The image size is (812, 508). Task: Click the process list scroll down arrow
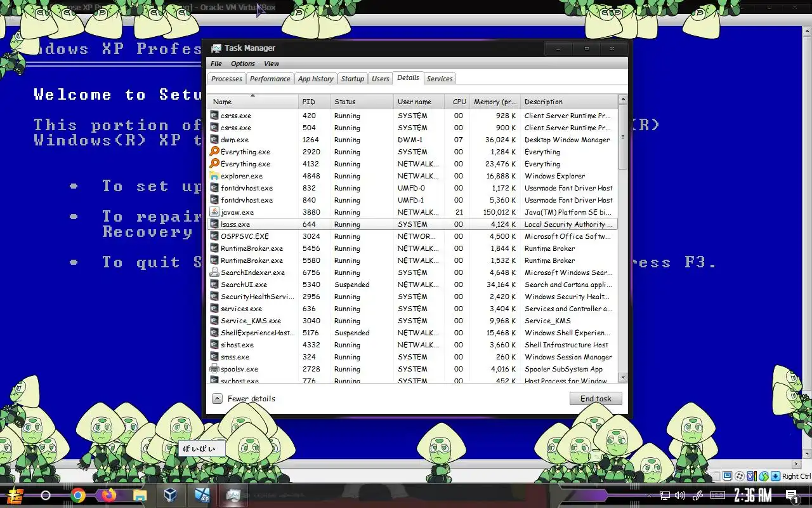(623, 377)
